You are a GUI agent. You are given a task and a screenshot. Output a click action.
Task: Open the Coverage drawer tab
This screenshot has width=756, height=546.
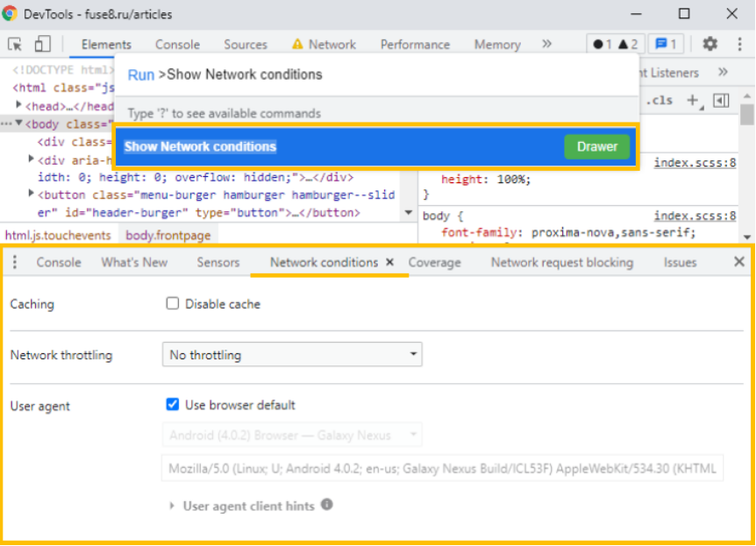tap(434, 262)
